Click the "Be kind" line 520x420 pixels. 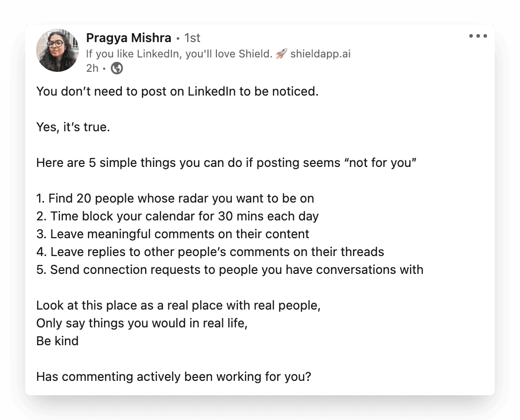[x=57, y=341]
